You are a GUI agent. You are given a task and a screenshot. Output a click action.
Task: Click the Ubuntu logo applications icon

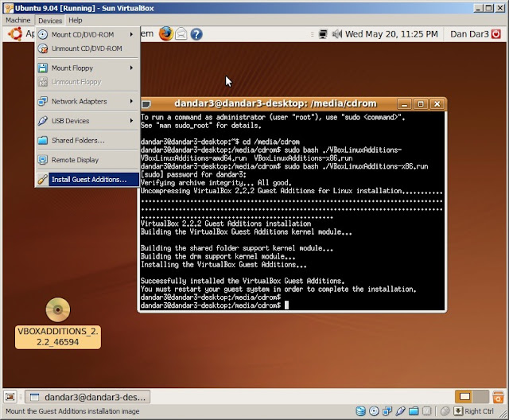pyautogui.click(x=15, y=34)
